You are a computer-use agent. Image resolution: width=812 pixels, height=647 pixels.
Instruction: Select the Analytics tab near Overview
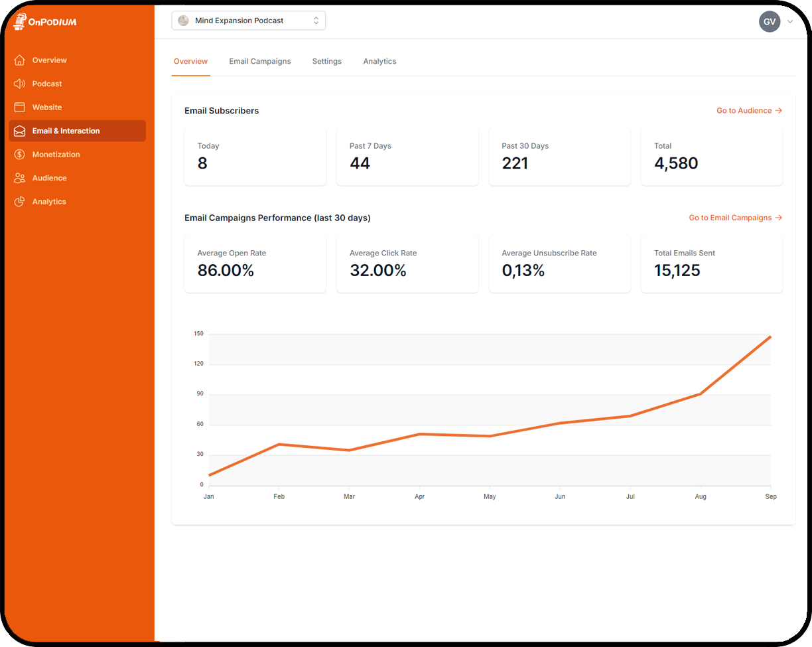tap(379, 61)
